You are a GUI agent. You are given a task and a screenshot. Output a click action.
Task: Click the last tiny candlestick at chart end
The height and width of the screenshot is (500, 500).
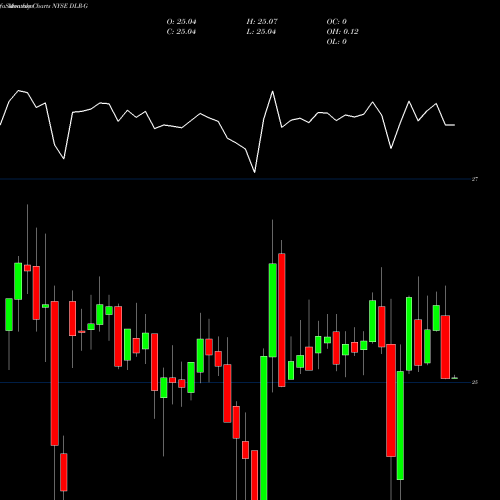[x=455, y=377]
